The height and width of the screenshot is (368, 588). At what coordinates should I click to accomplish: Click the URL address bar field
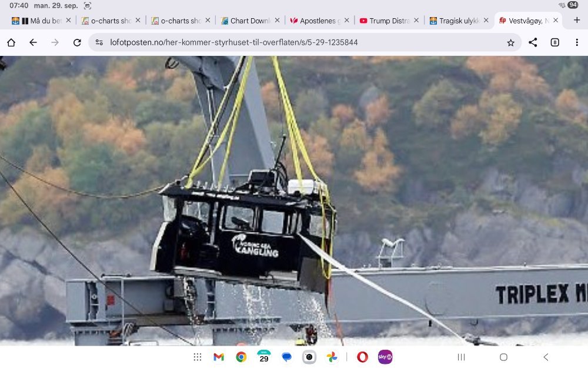point(294,42)
